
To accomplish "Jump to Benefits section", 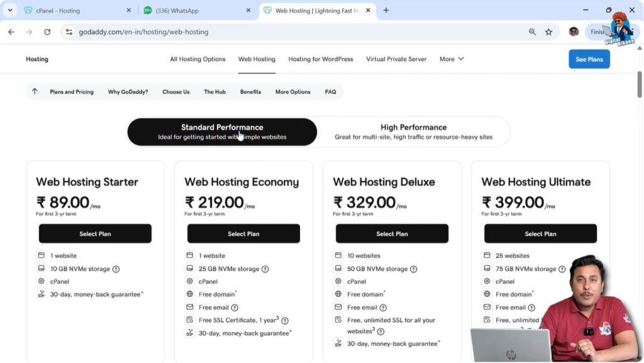I will (x=250, y=92).
